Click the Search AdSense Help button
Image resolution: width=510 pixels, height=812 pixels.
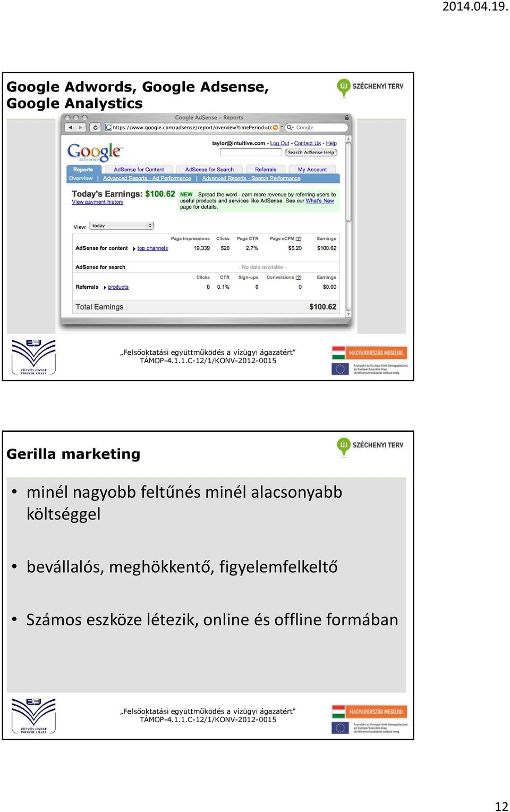[311, 153]
